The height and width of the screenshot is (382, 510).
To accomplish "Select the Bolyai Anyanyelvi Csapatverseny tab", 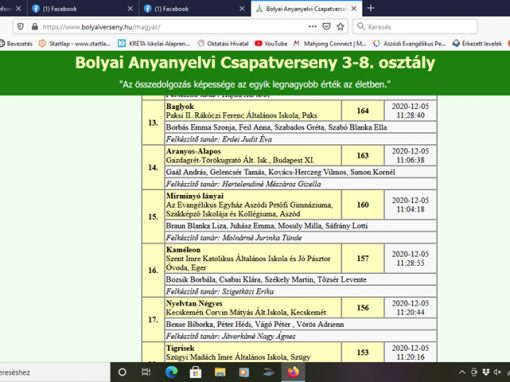I will point(302,9).
